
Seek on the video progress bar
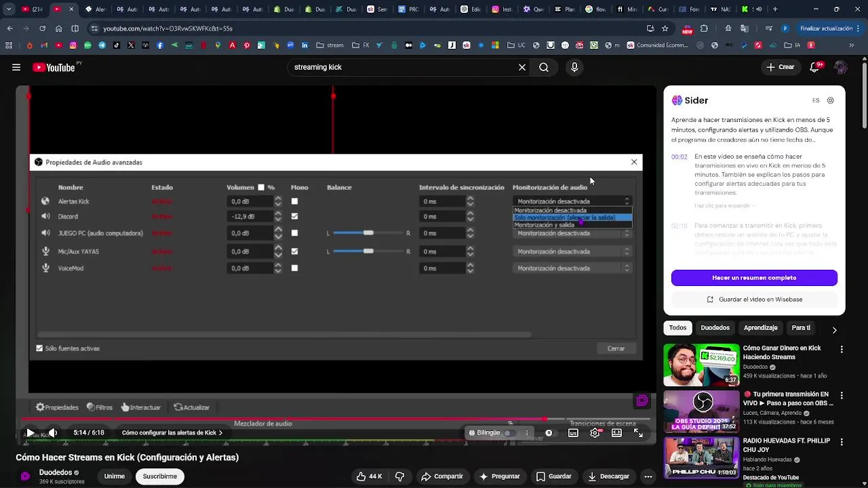point(336,419)
